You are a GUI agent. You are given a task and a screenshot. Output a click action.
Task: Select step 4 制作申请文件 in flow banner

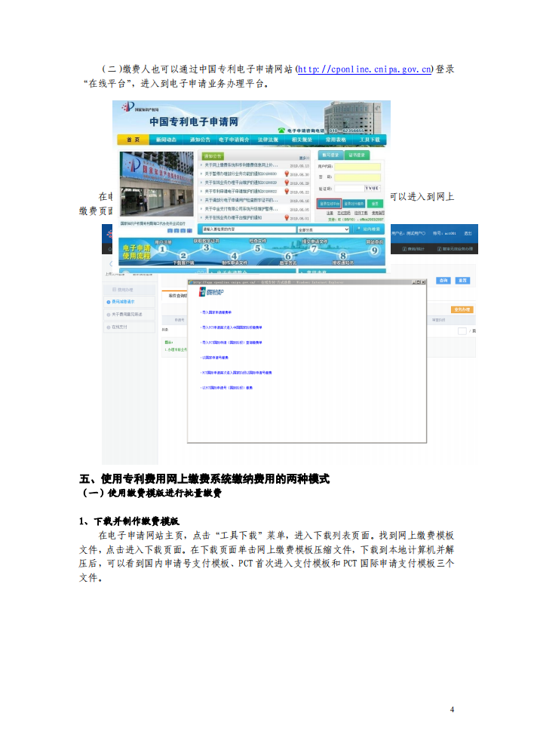[235, 258]
